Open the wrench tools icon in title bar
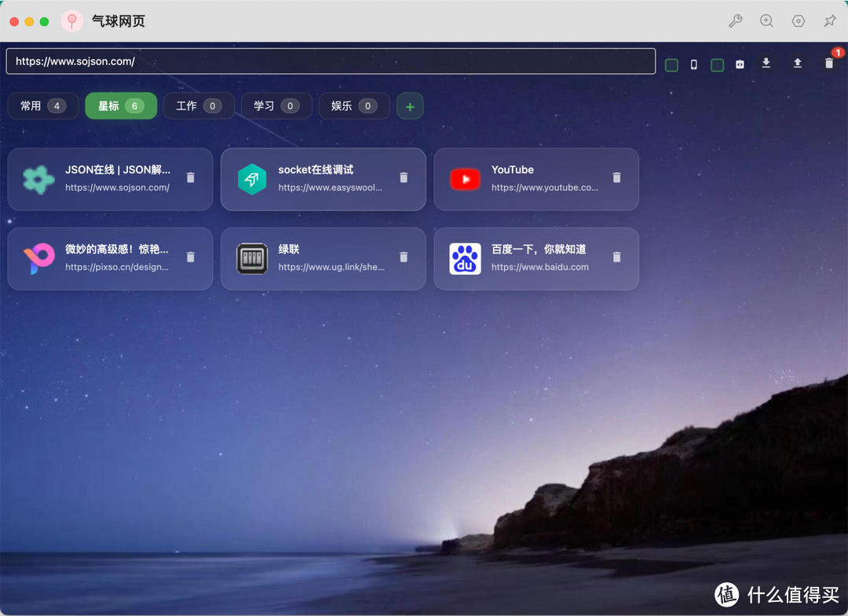Viewport: 848px width, 616px height. (x=735, y=21)
